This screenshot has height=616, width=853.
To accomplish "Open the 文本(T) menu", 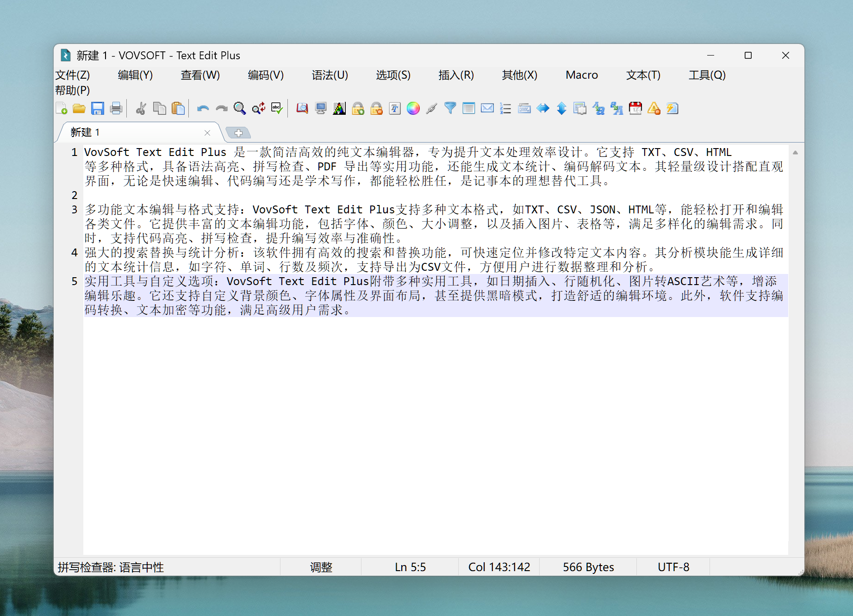I will coord(643,75).
